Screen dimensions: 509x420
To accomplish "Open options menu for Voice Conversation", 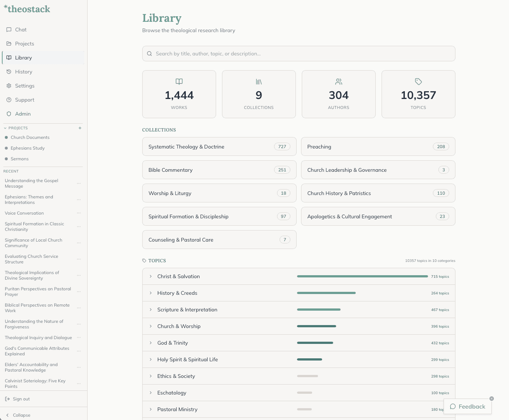I will pos(79,213).
